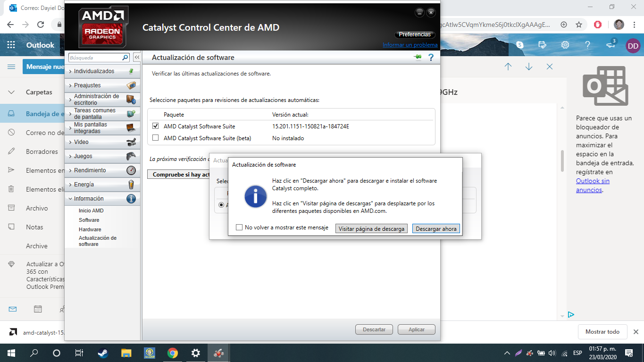The width and height of the screenshot is (644, 362).
Task: Select Actualización de software menu item
Action: pos(98,241)
